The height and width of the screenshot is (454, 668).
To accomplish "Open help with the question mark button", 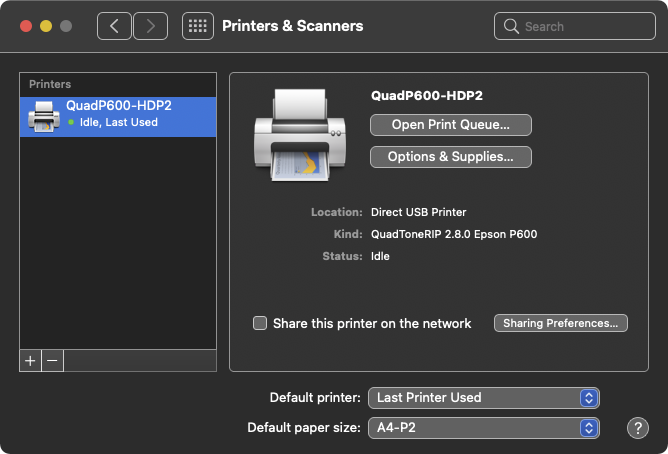I will pyautogui.click(x=638, y=428).
